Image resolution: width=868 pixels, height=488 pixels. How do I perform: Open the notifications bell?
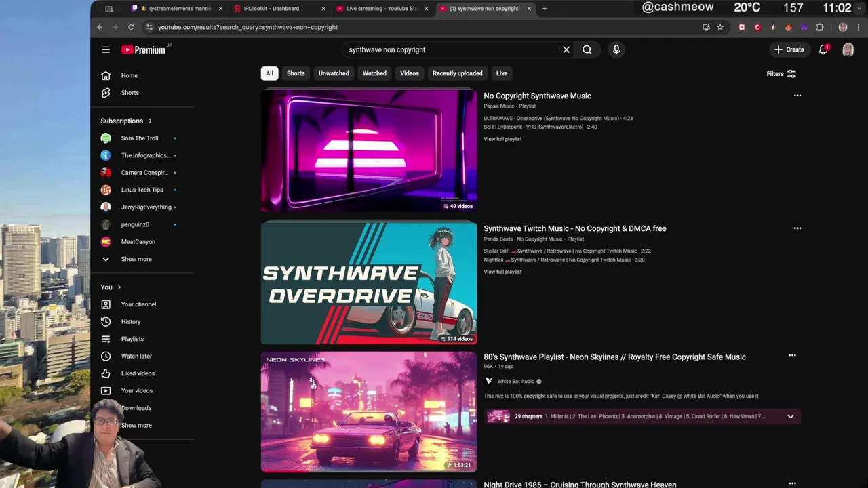pyautogui.click(x=823, y=49)
